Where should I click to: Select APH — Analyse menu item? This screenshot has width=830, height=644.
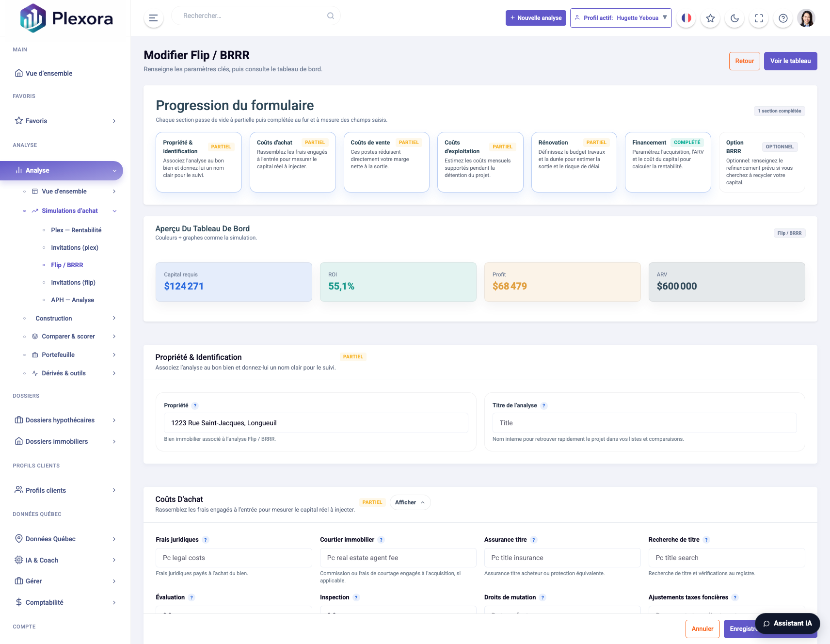(72, 300)
